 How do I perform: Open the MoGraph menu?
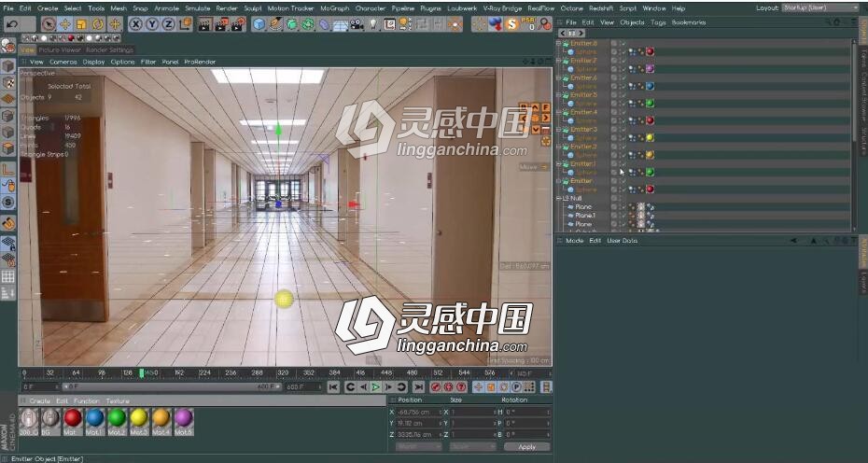coord(334,8)
